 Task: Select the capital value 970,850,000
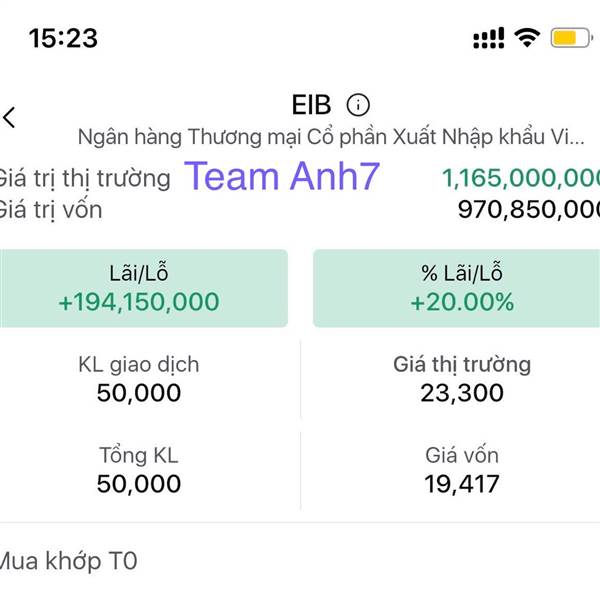529,210
